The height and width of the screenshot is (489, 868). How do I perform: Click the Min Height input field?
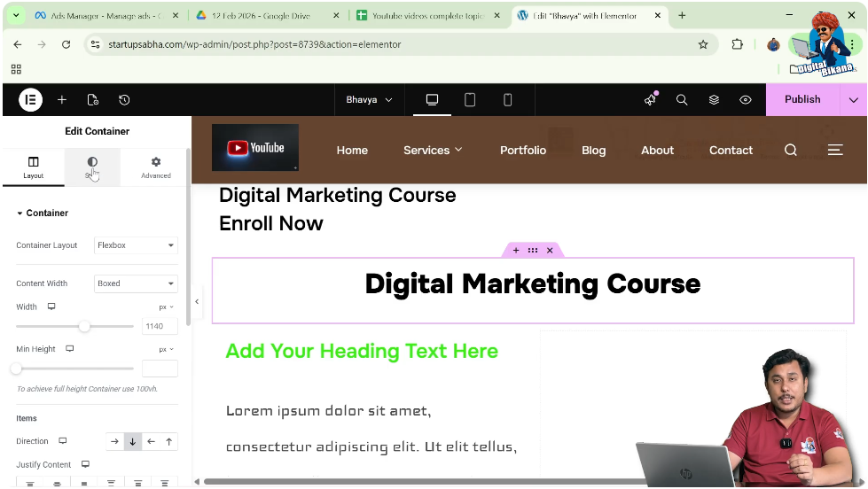pyautogui.click(x=160, y=369)
